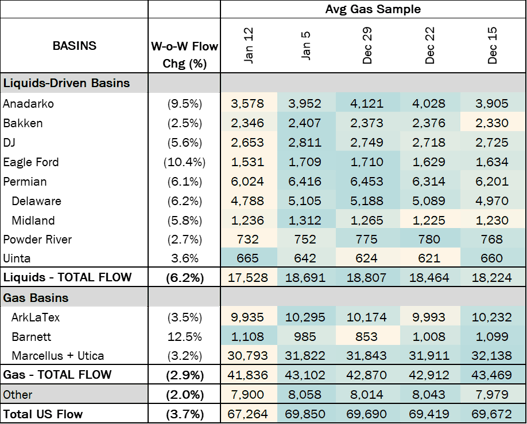This screenshot has height=424, width=527.
Task: Select the Delaware row label
Action: (x=36, y=201)
